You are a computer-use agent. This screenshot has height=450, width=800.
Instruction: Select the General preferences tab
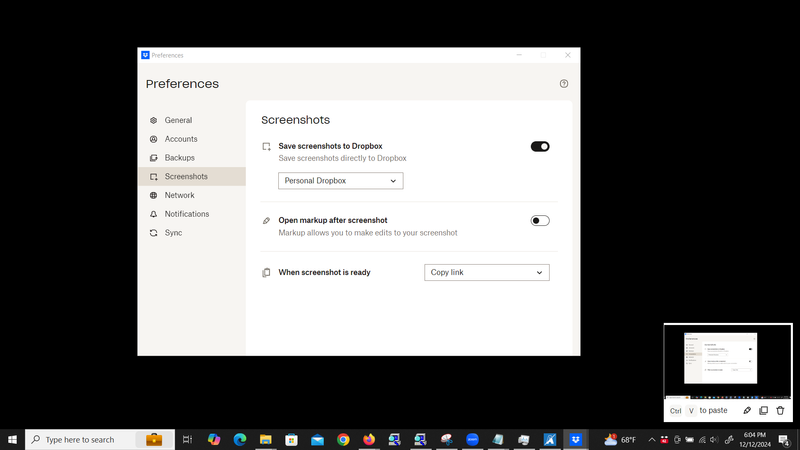pos(178,120)
